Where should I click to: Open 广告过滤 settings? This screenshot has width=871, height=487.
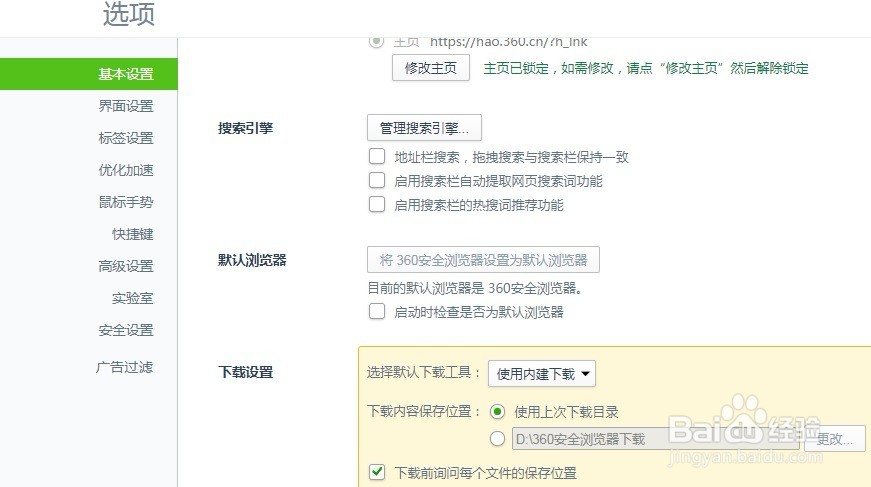pyautogui.click(x=124, y=367)
